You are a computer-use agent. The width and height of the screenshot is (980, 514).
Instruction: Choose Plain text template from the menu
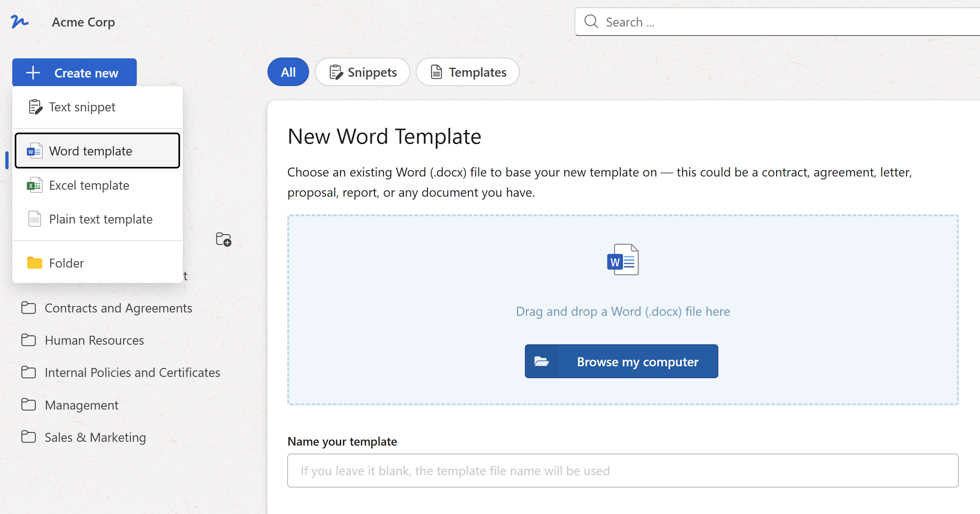pos(98,219)
